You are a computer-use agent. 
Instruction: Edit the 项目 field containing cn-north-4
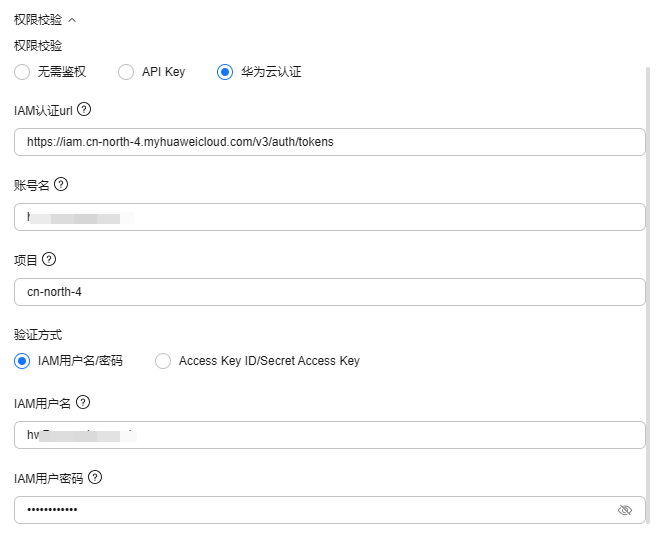point(330,292)
